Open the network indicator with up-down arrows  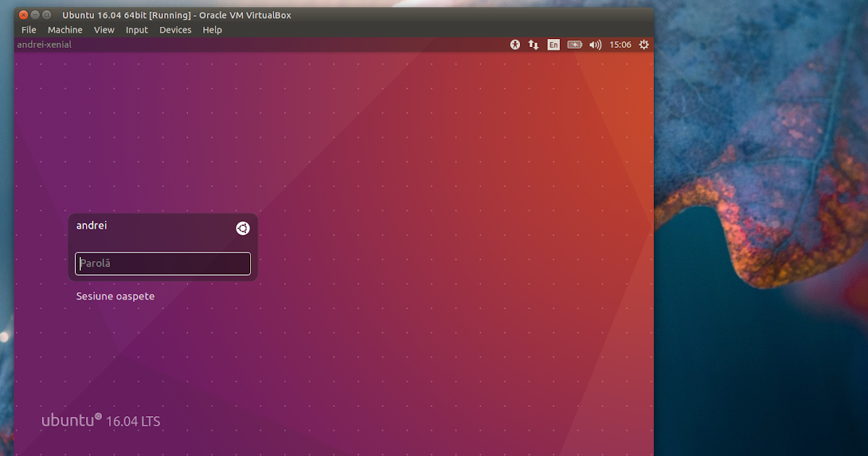click(x=534, y=44)
